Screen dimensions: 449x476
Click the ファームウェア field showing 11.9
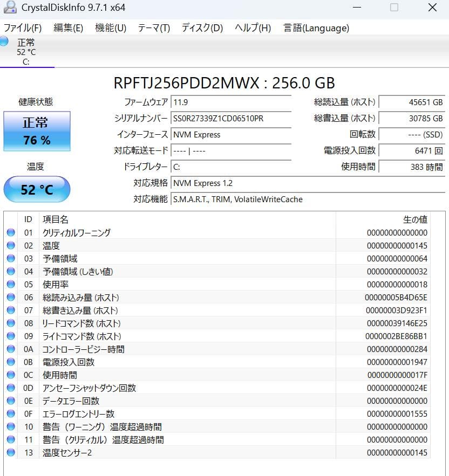(231, 102)
